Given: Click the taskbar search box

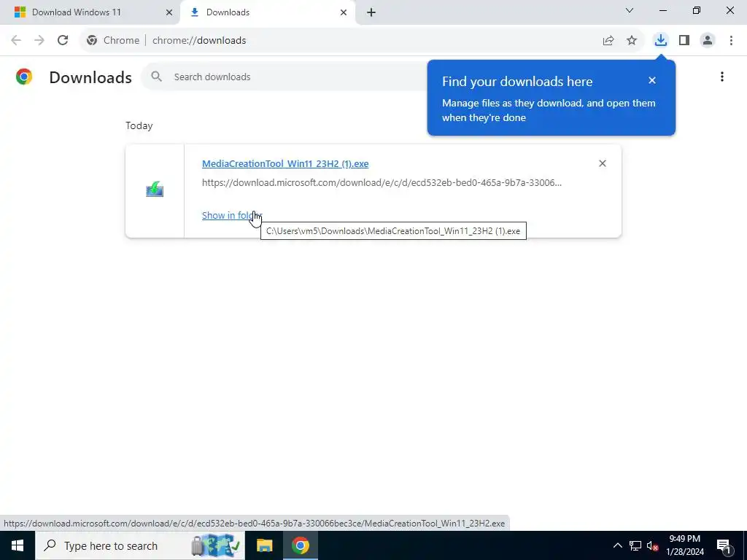Looking at the screenshot, I should (x=140, y=545).
